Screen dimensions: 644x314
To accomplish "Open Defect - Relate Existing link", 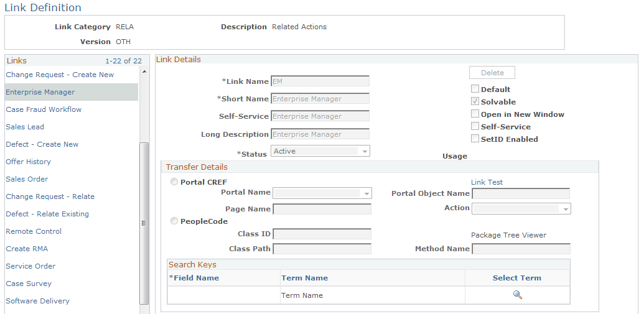I will (x=47, y=214).
